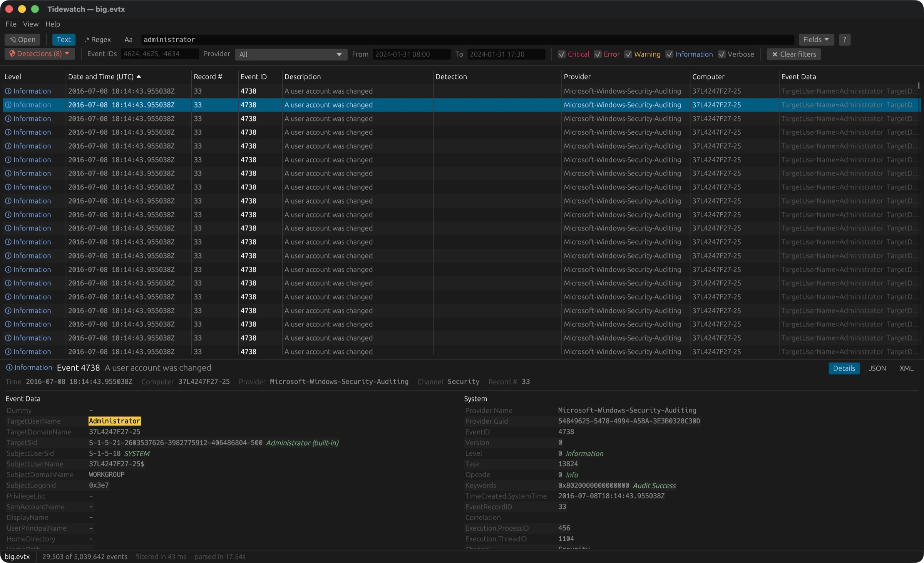Click the SubjectLogonId value 0x3e7
The image size is (924, 563).
(99, 485)
